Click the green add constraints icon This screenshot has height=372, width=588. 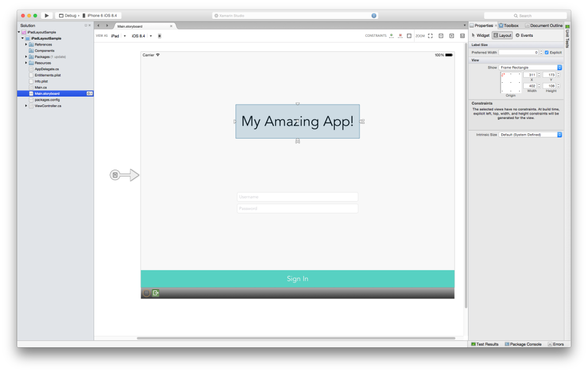[391, 36]
